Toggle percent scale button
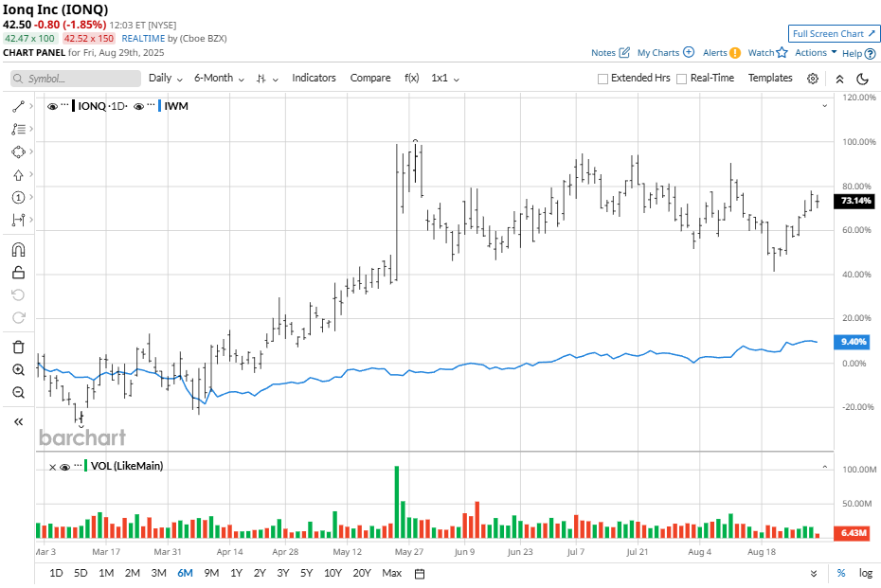Screen dimensions: 881x588 [x=841, y=574]
